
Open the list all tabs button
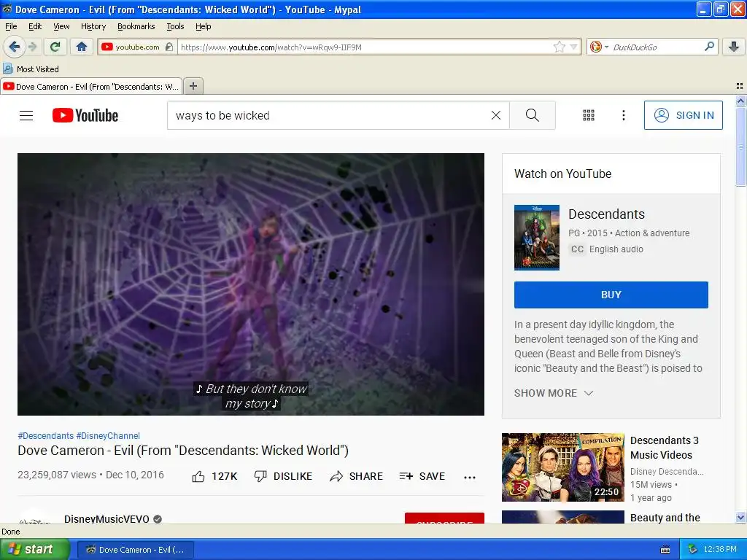(740, 86)
